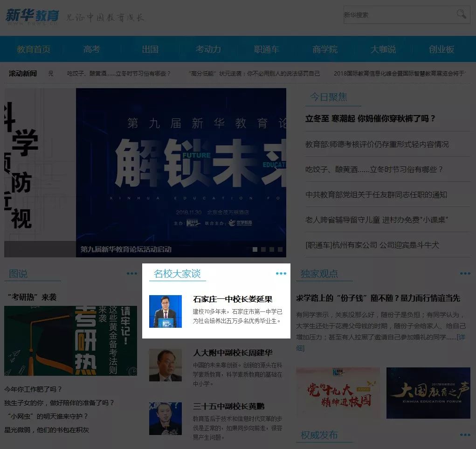Click summary text 教育落后于技术和信息时代变革
The height and width of the screenshot is (449, 476).
pos(238,428)
